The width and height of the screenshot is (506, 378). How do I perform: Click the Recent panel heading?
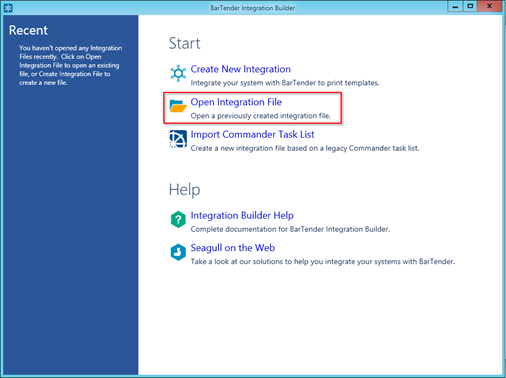coord(28,30)
